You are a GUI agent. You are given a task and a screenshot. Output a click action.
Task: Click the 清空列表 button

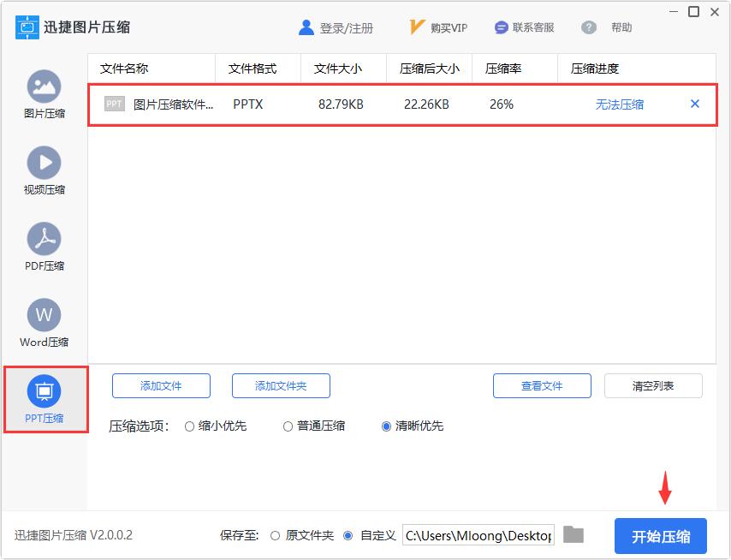pyautogui.click(x=653, y=385)
